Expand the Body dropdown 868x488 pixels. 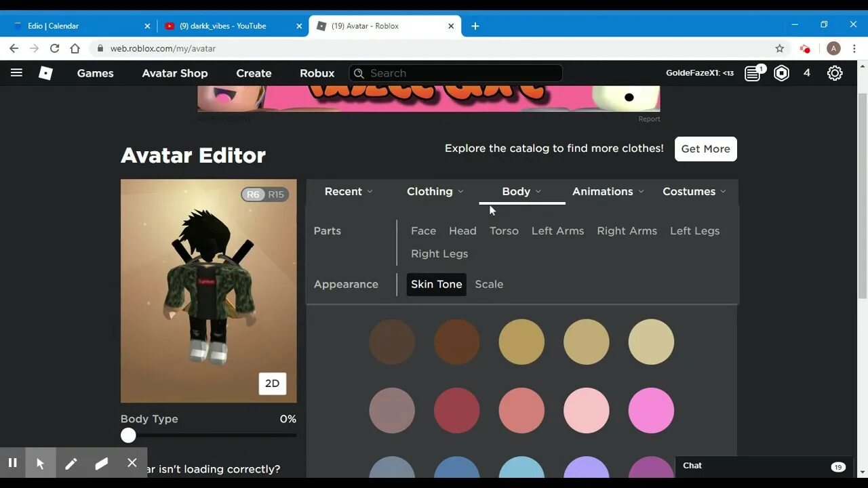click(x=521, y=191)
